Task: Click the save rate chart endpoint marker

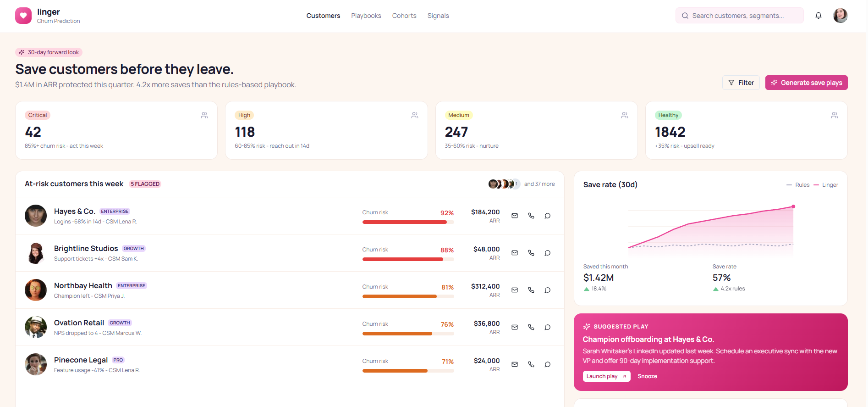Action: coord(793,206)
